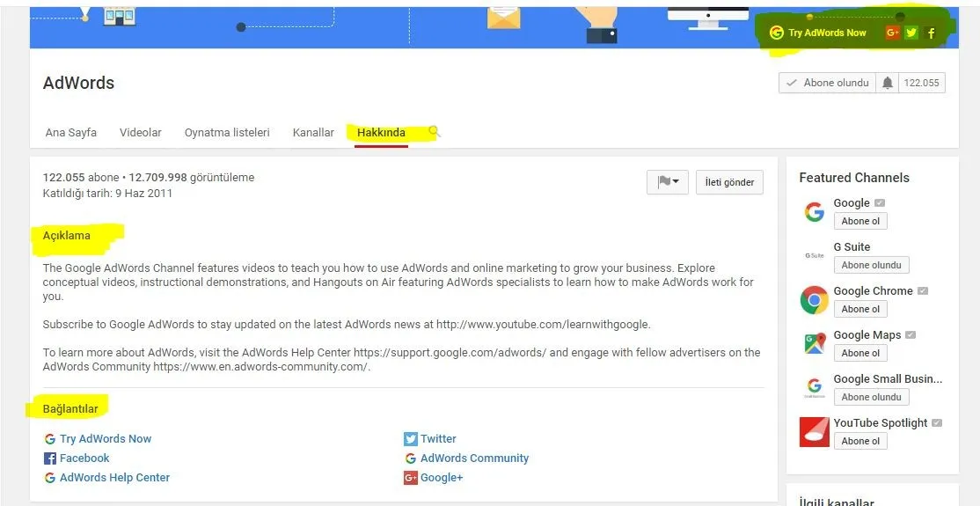Open the G Suite channel name
Viewport: 980px width, 506px height.
click(852, 247)
